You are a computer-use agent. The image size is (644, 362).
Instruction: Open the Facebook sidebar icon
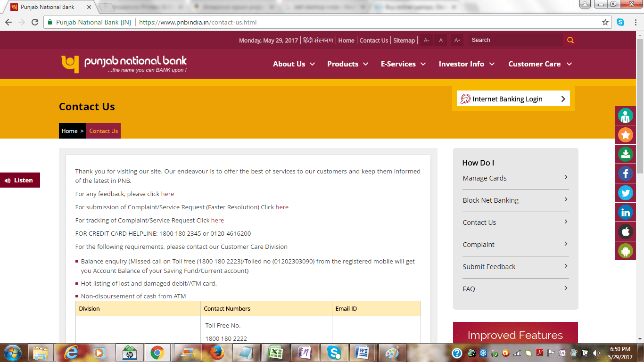click(626, 173)
